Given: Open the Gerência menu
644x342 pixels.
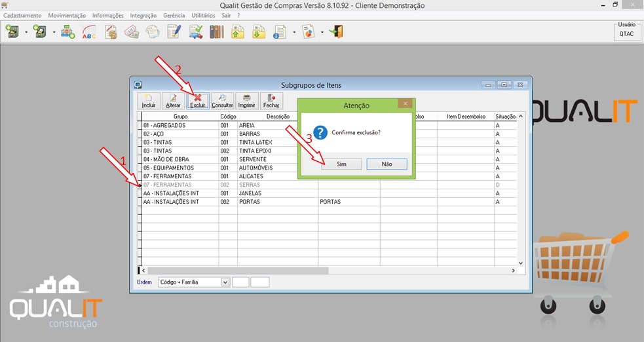Looking at the screenshot, I should tap(174, 15).
